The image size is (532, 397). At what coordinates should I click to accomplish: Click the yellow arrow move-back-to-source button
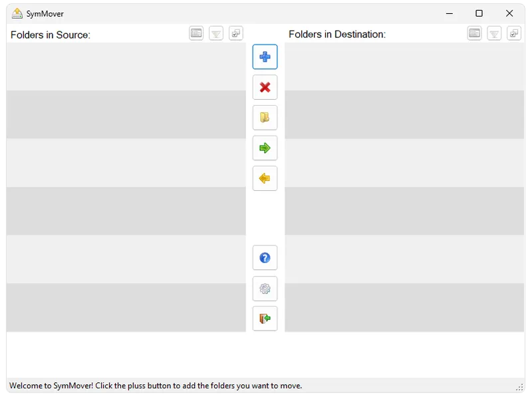265,178
